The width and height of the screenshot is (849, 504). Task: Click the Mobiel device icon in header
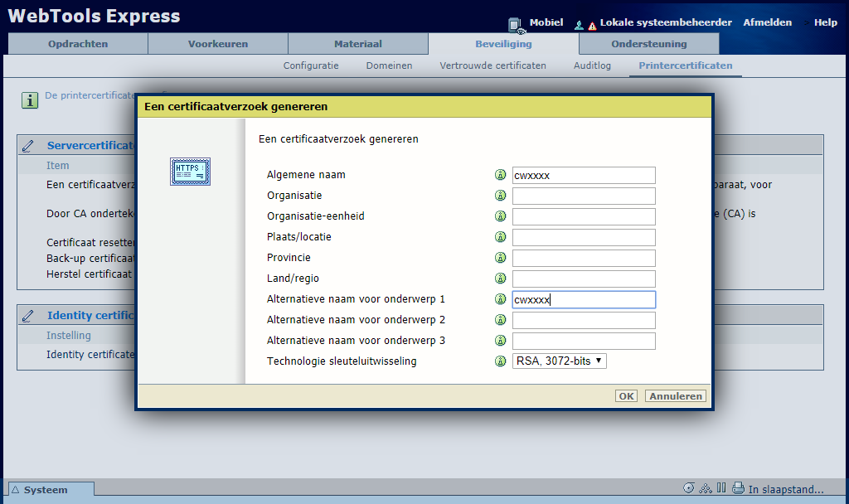(x=517, y=24)
